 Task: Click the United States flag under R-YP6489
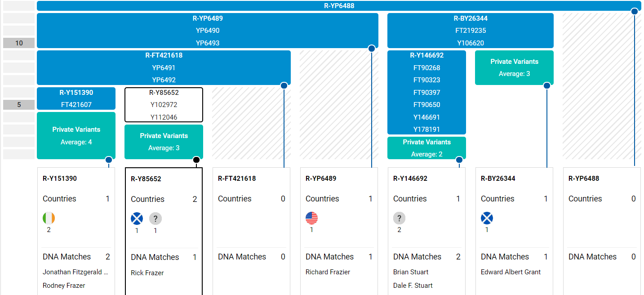[311, 218]
